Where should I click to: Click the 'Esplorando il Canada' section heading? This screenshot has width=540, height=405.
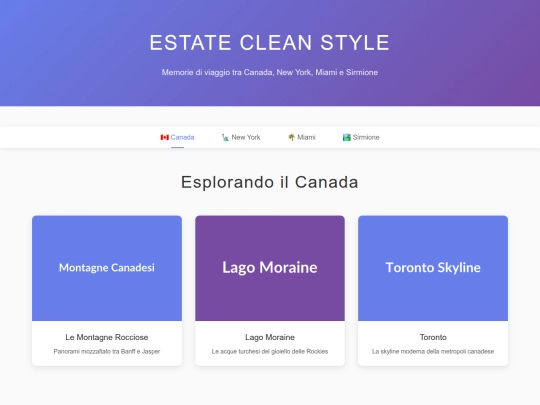270,182
